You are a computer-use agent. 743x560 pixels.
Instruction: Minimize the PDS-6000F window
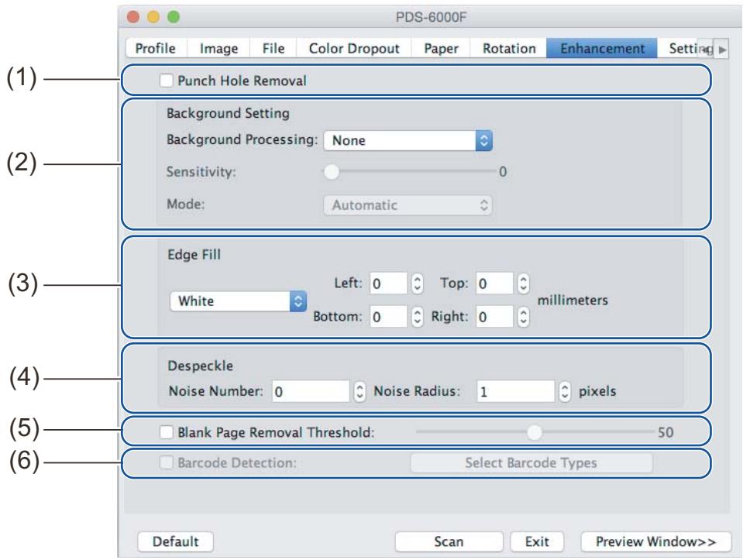pos(153,17)
